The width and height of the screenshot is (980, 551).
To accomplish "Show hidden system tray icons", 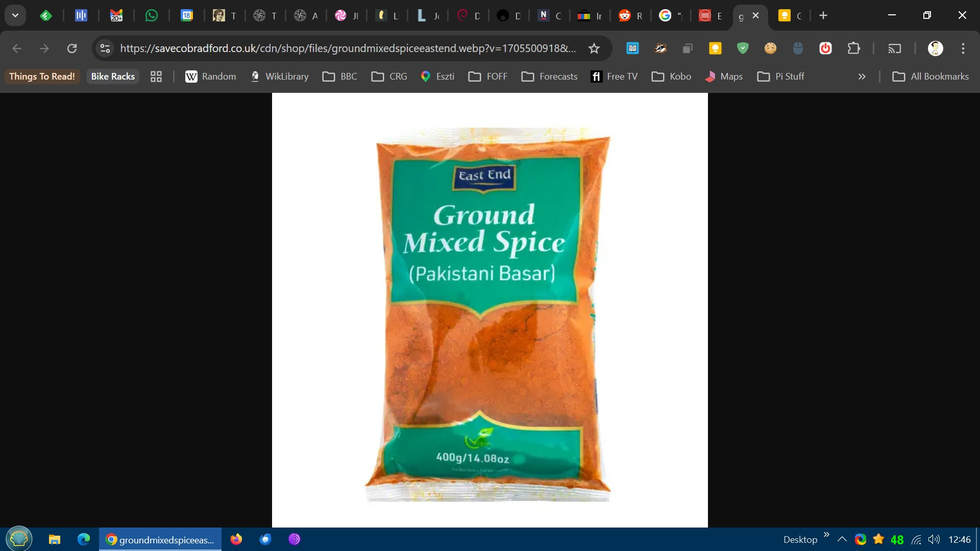I will tap(842, 539).
